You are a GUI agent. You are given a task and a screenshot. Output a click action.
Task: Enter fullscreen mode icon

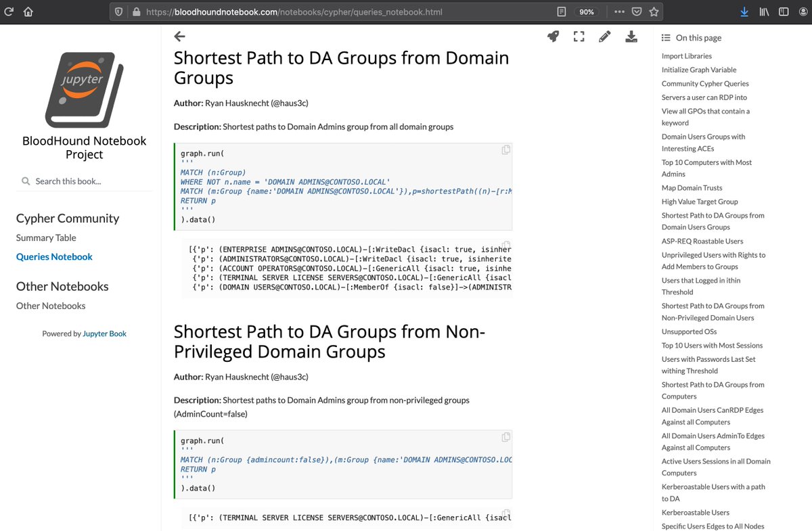tap(579, 37)
